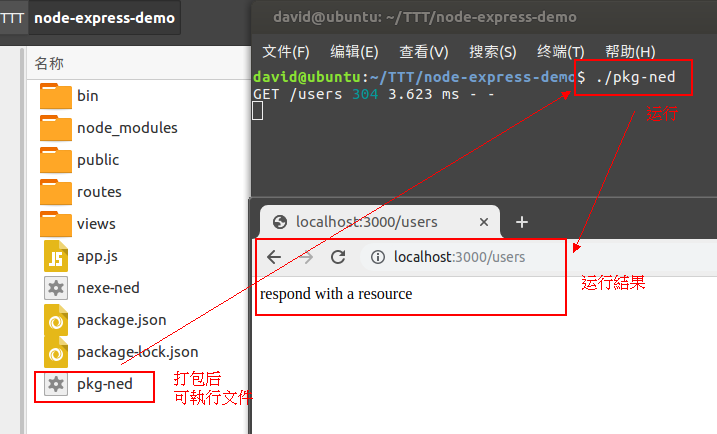Click the app.js JavaScript file icon
The image size is (717, 434).
click(56, 256)
